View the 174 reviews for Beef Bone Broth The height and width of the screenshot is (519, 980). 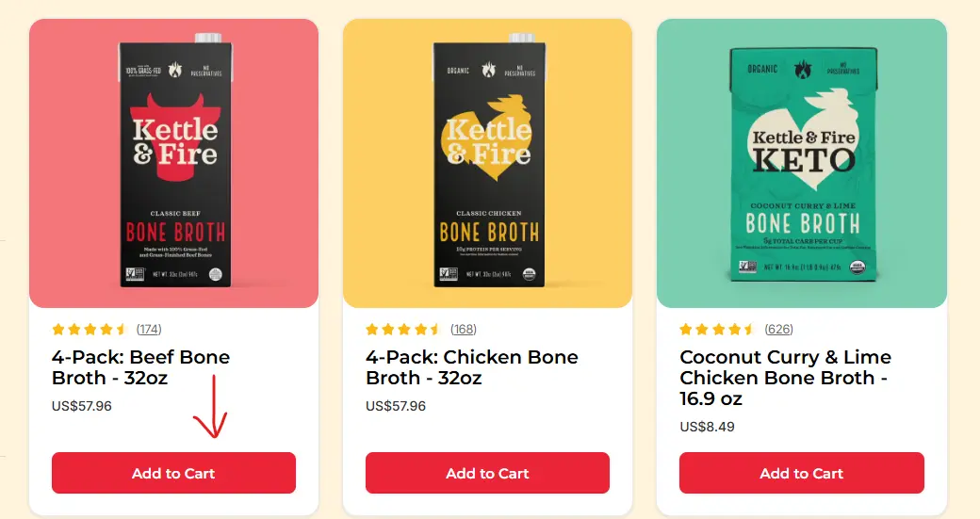point(149,329)
